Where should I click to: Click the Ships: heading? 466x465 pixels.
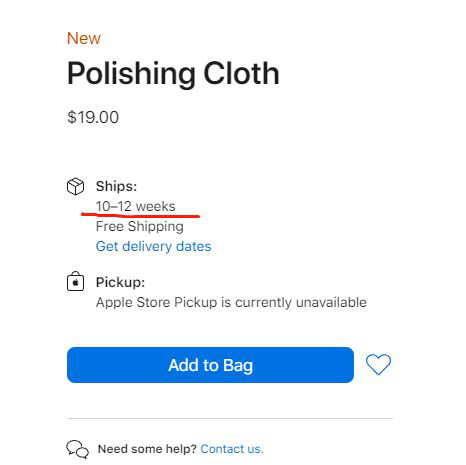116,186
